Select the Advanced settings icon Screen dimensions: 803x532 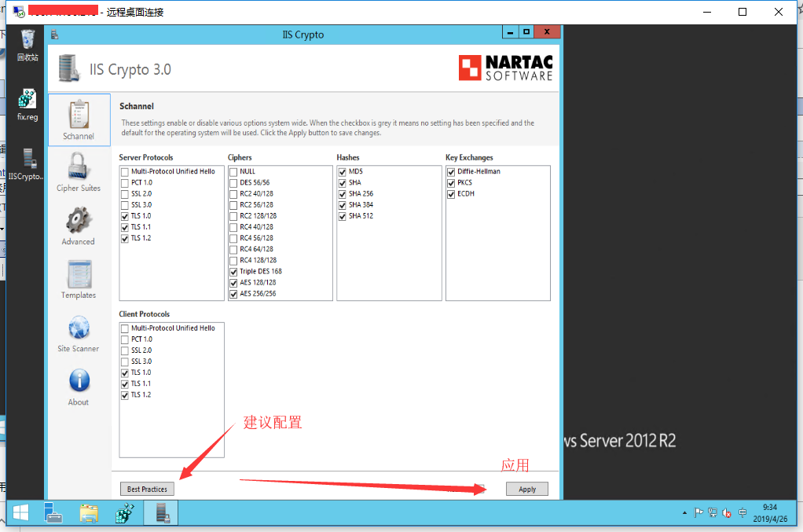[78, 226]
